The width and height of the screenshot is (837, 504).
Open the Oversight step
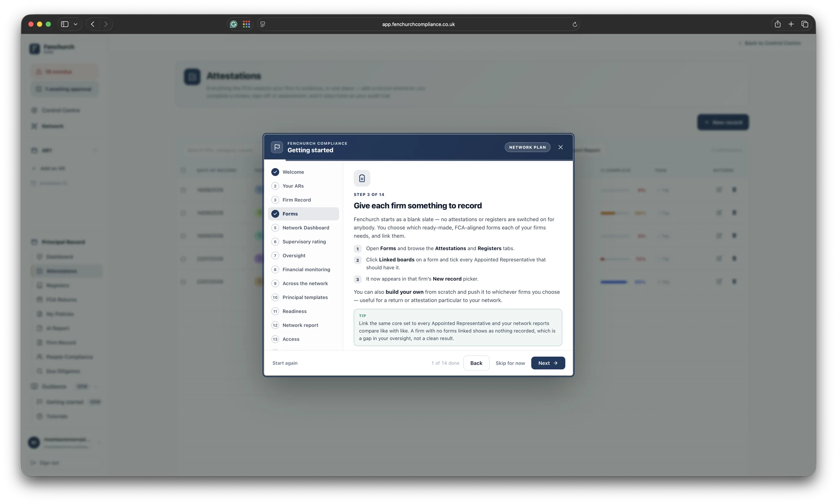tap(303, 255)
